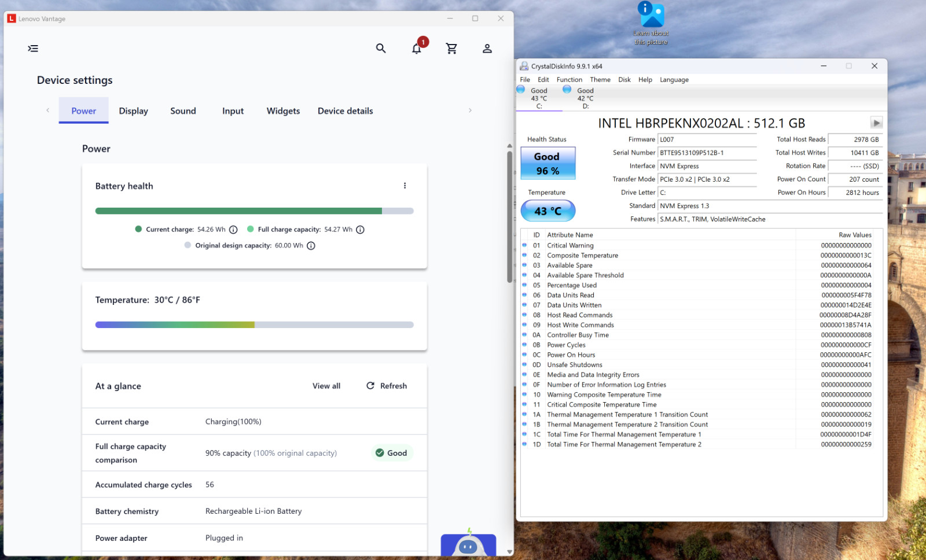Screen dimensions: 926x560
Task: Click the Attribute Name column header
Action: pos(670,235)
